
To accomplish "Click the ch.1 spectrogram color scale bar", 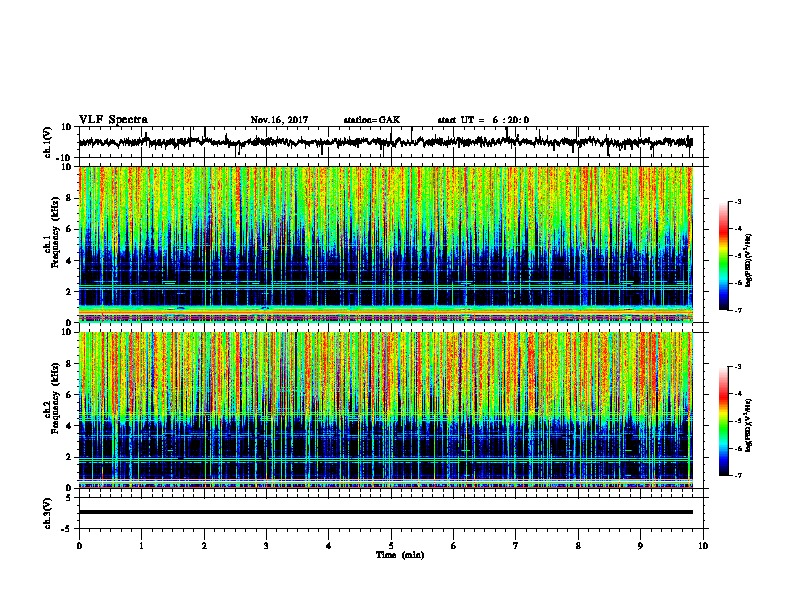I will [x=724, y=256].
